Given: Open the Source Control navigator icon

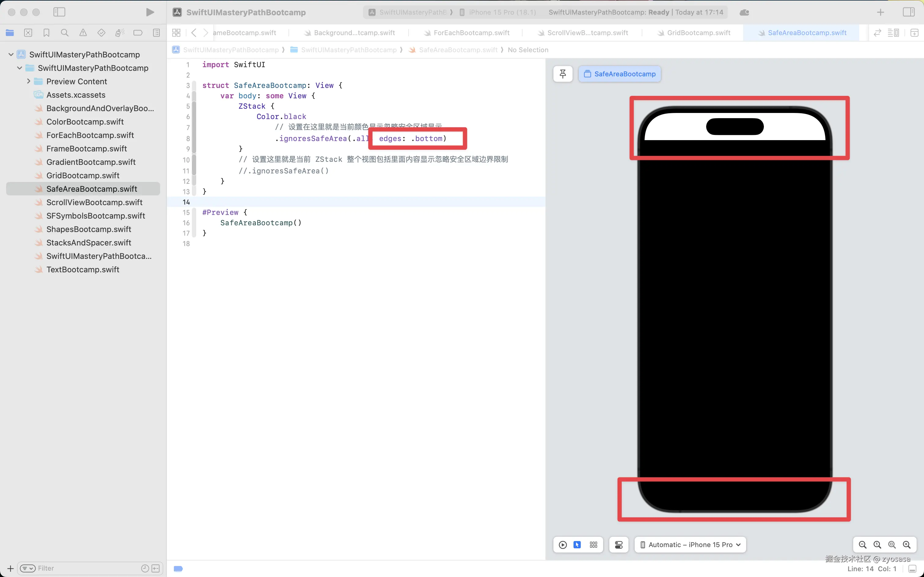Looking at the screenshot, I should click(x=28, y=33).
